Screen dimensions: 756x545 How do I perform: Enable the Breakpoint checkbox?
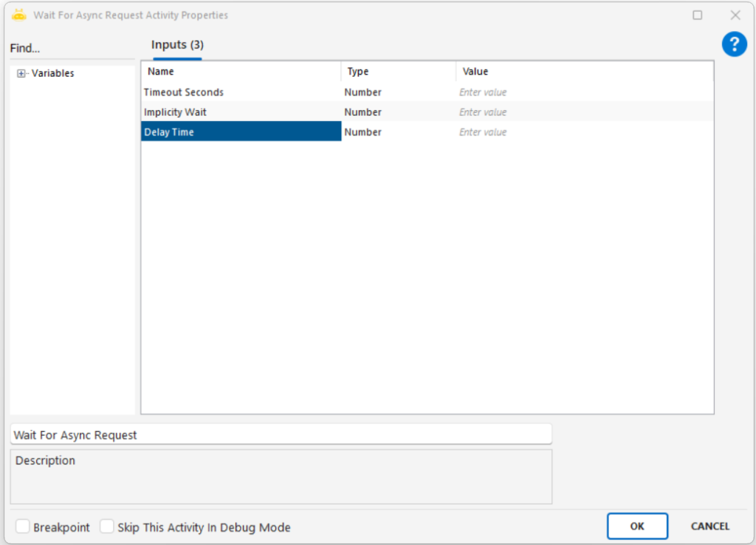(23, 527)
